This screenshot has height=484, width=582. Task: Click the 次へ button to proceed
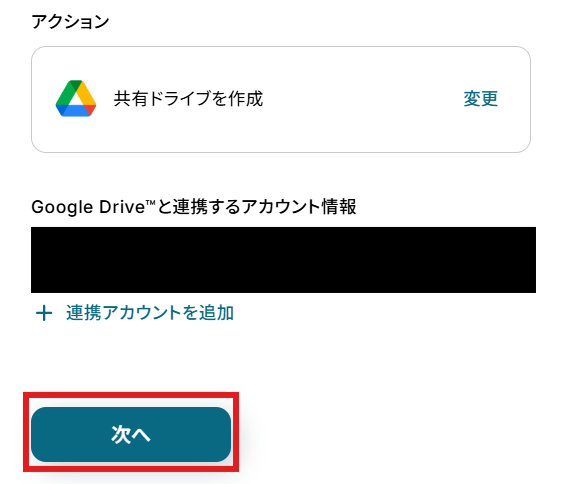pos(131,434)
